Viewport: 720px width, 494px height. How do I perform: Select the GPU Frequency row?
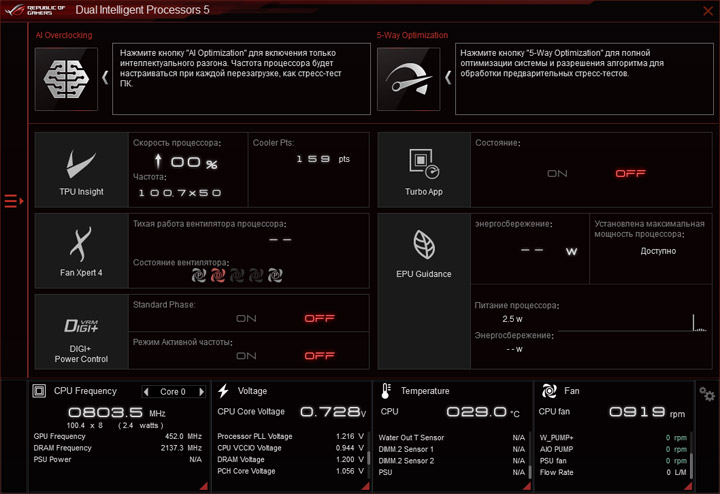pyautogui.click(x=118, y=436)
